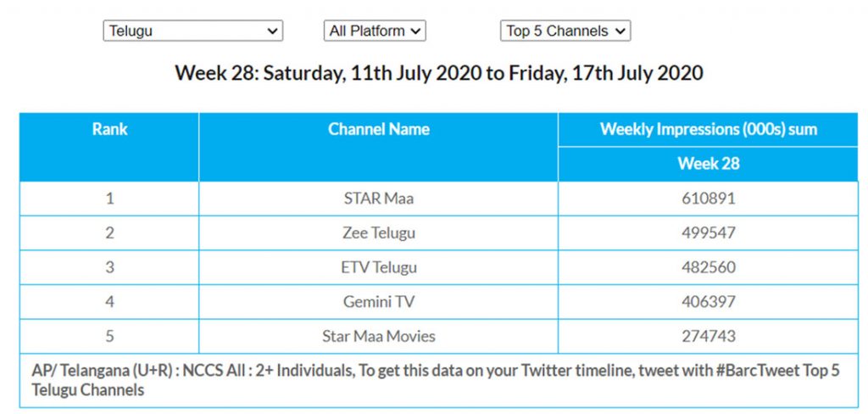The image size is (868, 414).
Task: Select the STAR Maa channel row
Action: click(378, 199)
